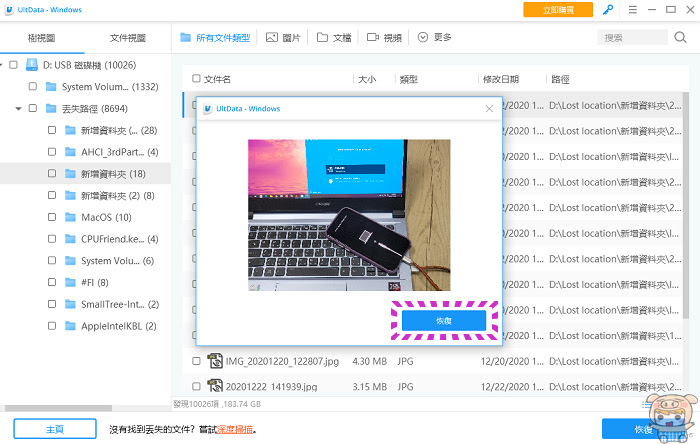Click the AppleIntelKBL folder icon
700x444 pixels.
coord(71,326)
